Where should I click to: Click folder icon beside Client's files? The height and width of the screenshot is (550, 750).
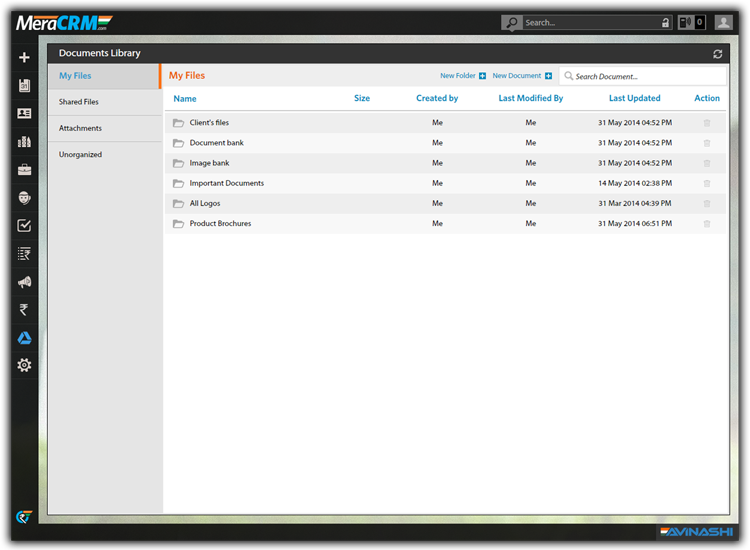point(178,123)
